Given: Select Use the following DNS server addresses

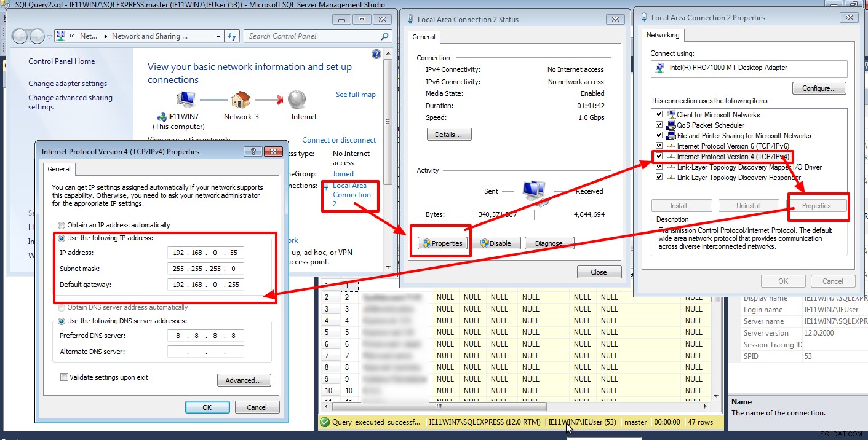Looking at the screenshot, I should pyautogui.click(x=62, y=321).
